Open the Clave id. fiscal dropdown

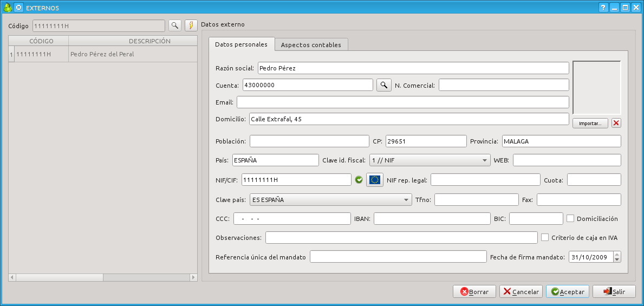click(x=430, y=160)
